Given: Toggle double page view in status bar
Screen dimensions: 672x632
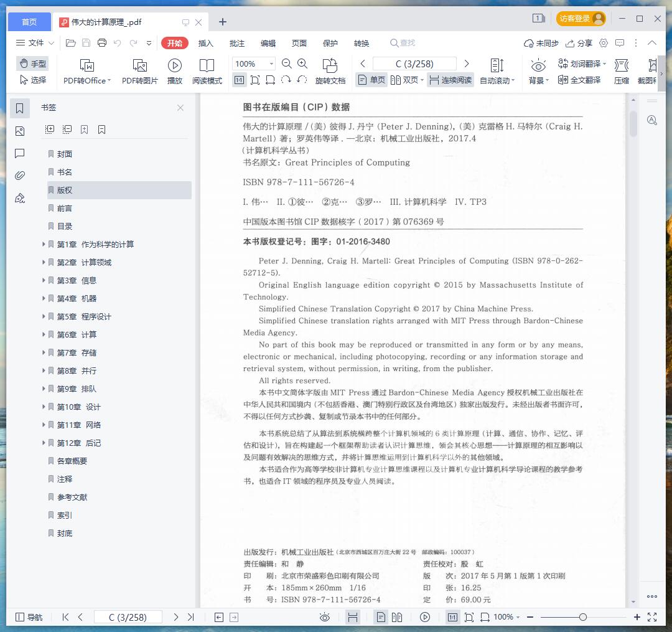Looking at the screenshot, I should [397, 617].
